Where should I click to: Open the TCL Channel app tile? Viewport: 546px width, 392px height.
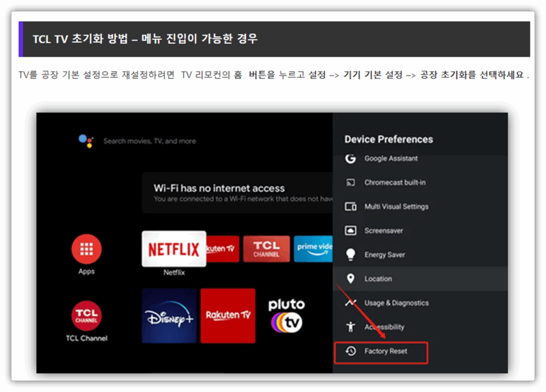[267, 249]
